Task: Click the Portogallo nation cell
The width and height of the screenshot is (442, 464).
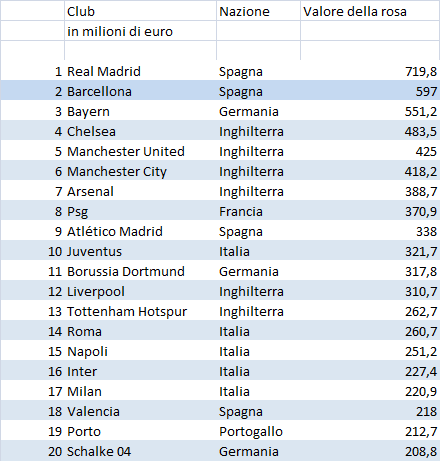Action: click(258, 431)
